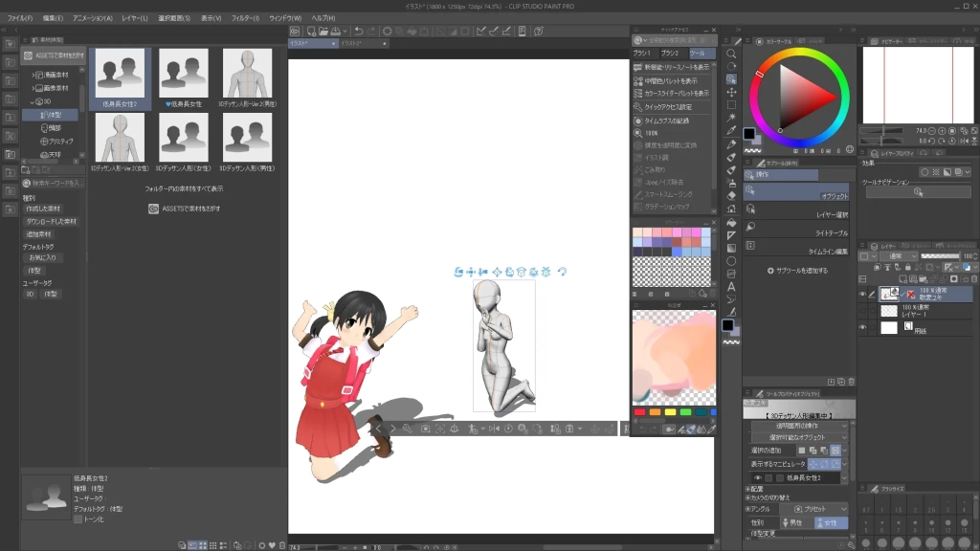The width and height of the screenshot is (980, 551).
Task: Select the Eraser tool
Action: click(731, 195)
